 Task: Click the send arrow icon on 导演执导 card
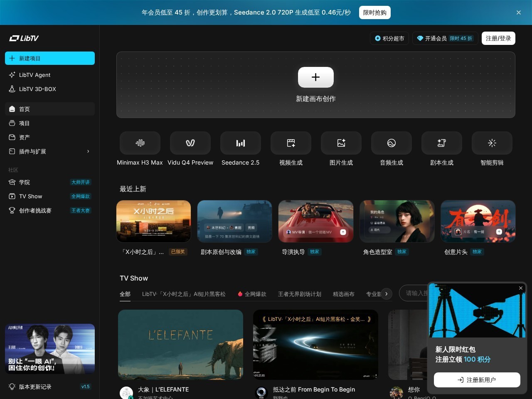[x=343, y=232]
